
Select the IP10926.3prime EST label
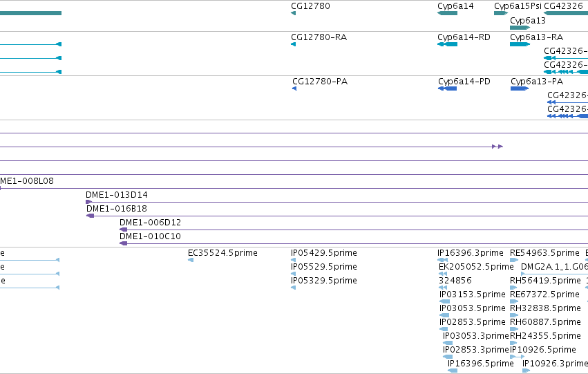(555, 364)
